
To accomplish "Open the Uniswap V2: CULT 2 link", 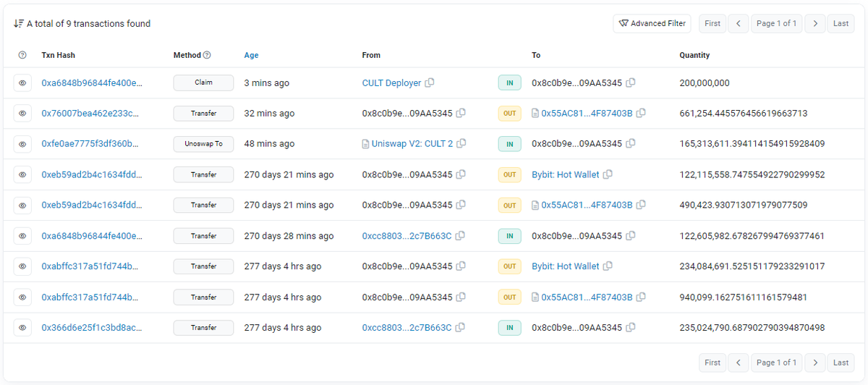I will tap(412, 144).
